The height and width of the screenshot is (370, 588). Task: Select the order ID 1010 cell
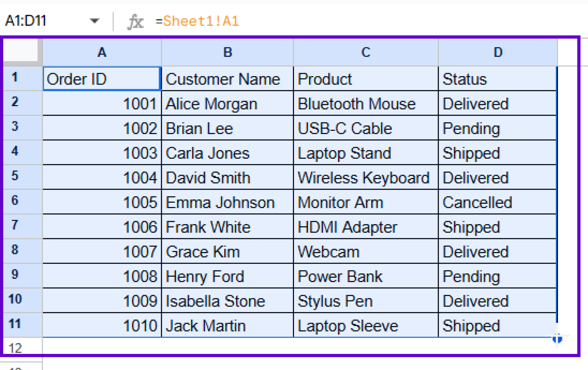tap(102, 325)
